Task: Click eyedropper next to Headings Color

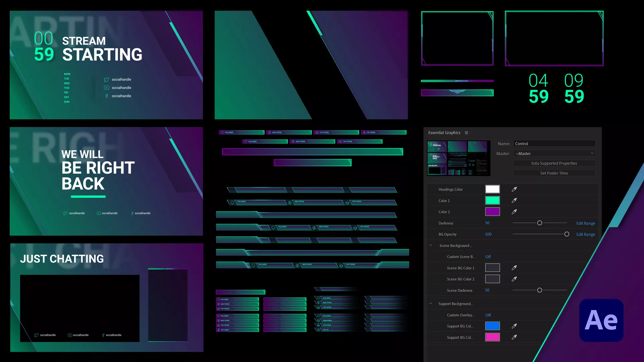Action: tap(514, 189)
